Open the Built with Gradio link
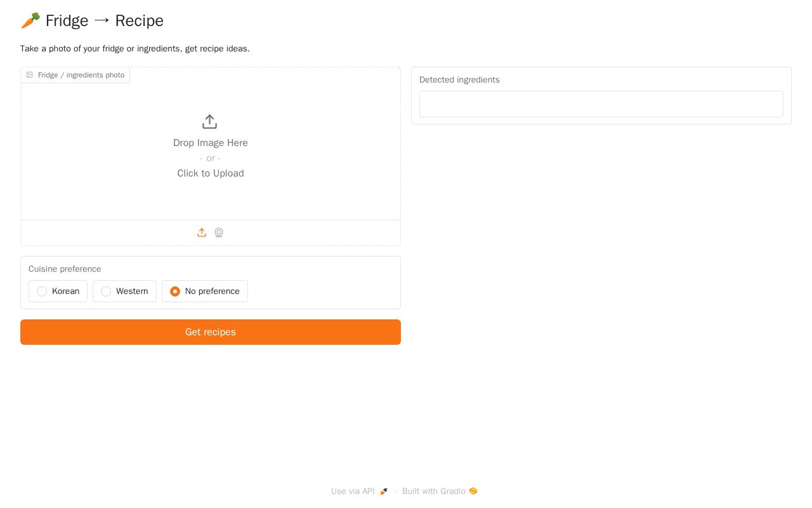Screen dimensions: 812x508 click(x=440, y=491)
